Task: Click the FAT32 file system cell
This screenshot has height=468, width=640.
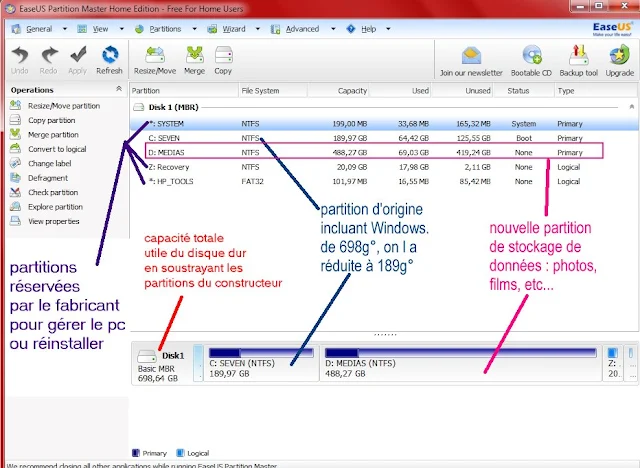Action: 252,182
